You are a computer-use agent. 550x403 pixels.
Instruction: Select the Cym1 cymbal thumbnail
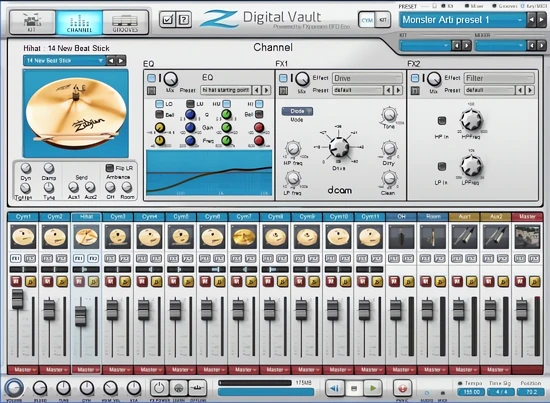click(x=23, y=237)
